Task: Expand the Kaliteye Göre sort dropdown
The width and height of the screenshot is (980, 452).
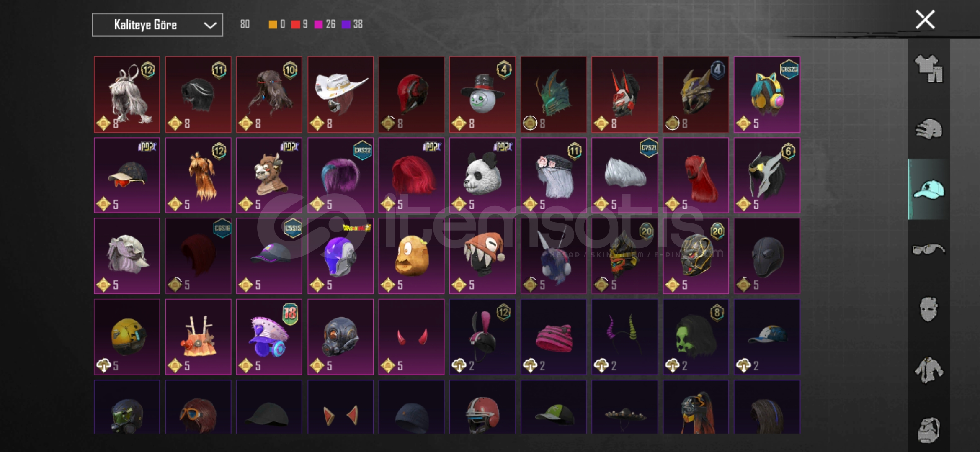Action: tap(157, 25)
